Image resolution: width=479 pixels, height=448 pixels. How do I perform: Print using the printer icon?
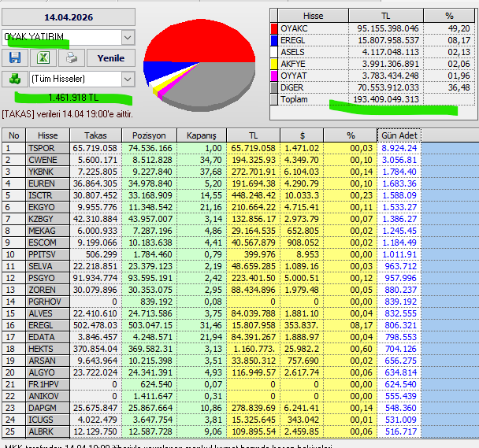(72, 57)
